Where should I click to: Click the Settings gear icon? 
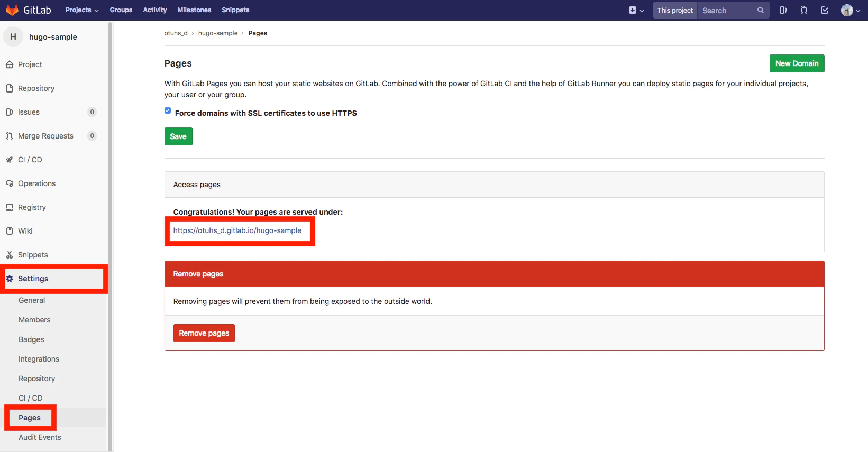tap(10, 279)
